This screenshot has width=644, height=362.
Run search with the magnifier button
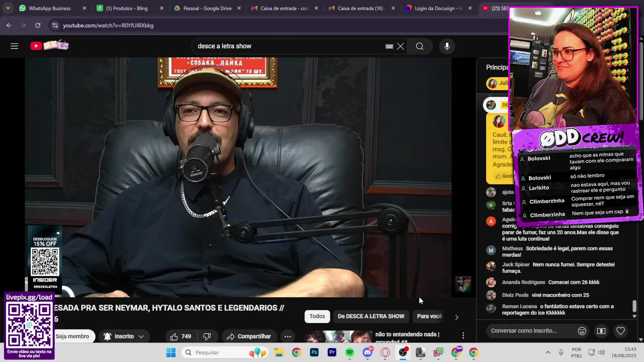pos(420,46)
